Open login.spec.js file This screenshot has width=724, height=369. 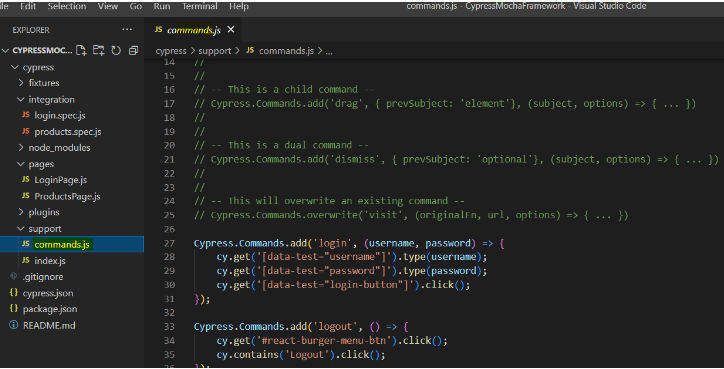(x=60, y=115)
